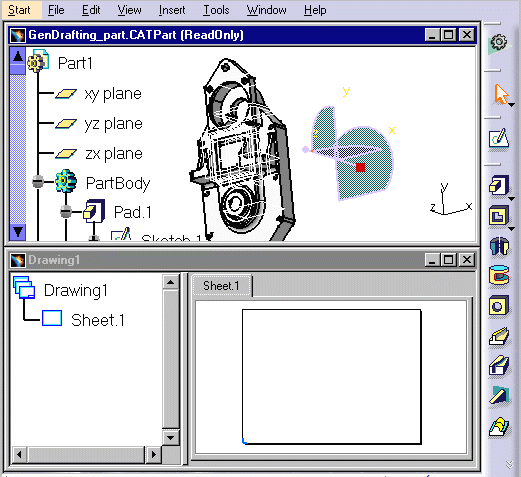Click GenDrafting_part.CATPart window title icon
The width and height of the screenshot is (521, 477).
18,35
